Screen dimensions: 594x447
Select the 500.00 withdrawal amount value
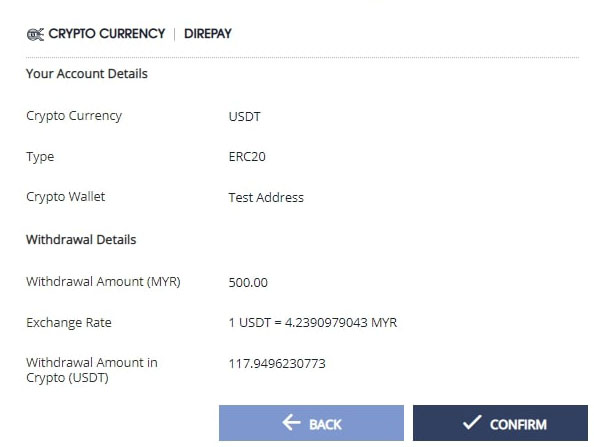(248, 282)
